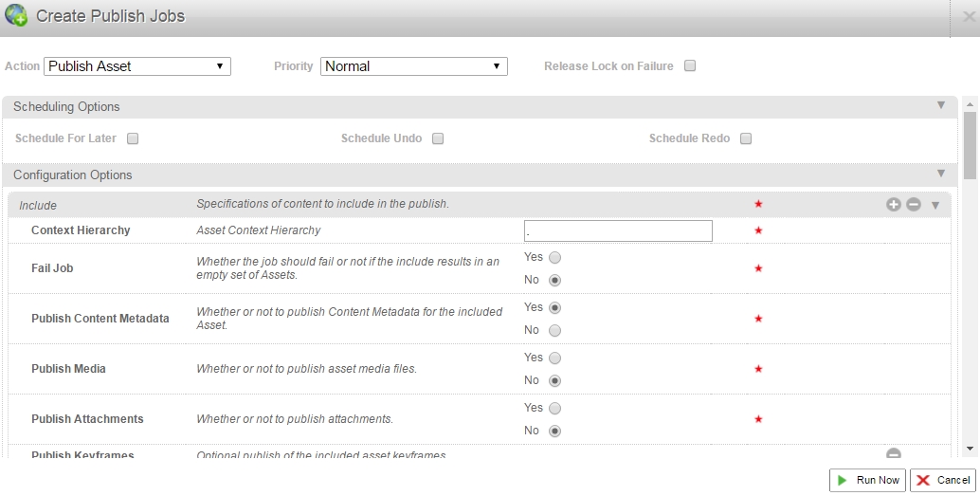Choose No for Publish Content Metadata

[x=555, y=330]
